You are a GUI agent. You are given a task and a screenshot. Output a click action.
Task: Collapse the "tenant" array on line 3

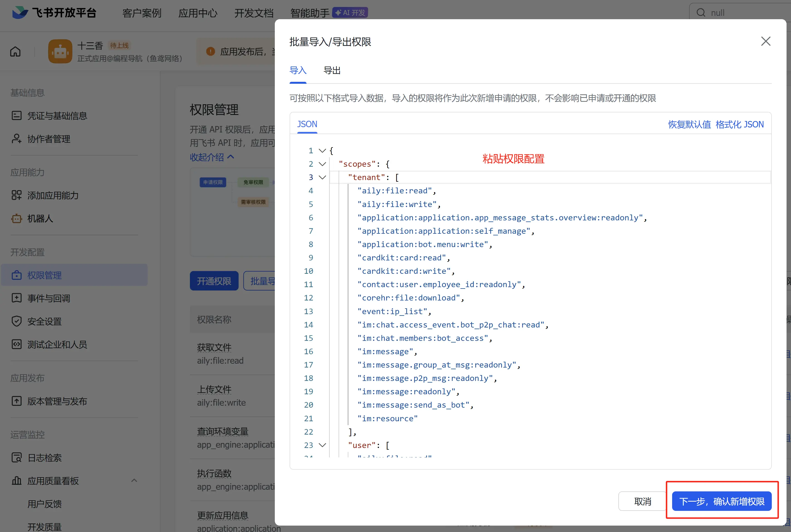click(x=322, y=177)
